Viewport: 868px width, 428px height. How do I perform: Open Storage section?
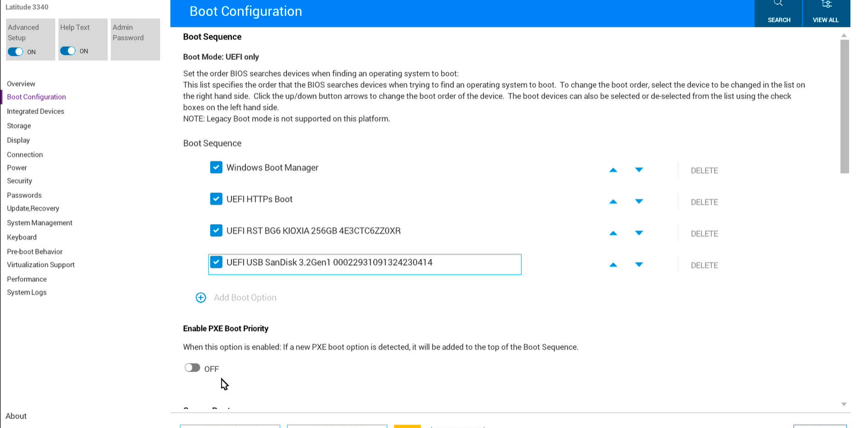pos(19,126)
